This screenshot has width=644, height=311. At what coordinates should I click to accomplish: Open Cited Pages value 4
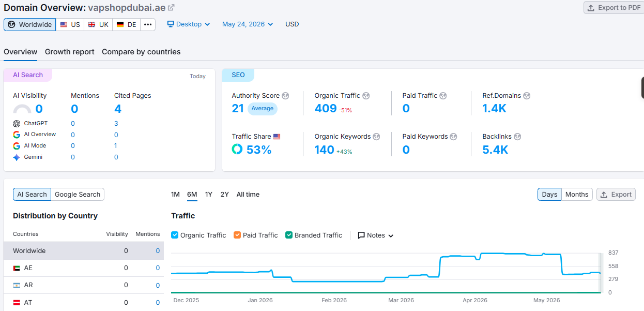[118, 109]
